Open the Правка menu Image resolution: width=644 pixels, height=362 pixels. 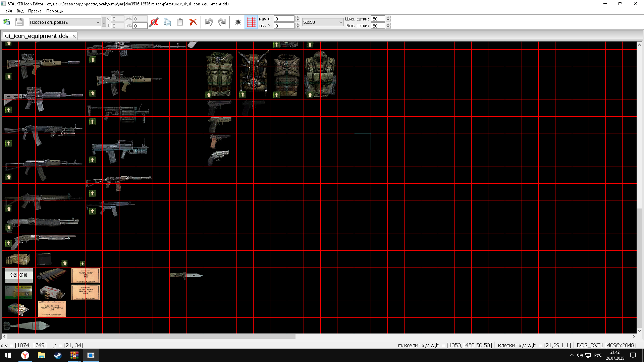tap(35, 11)
